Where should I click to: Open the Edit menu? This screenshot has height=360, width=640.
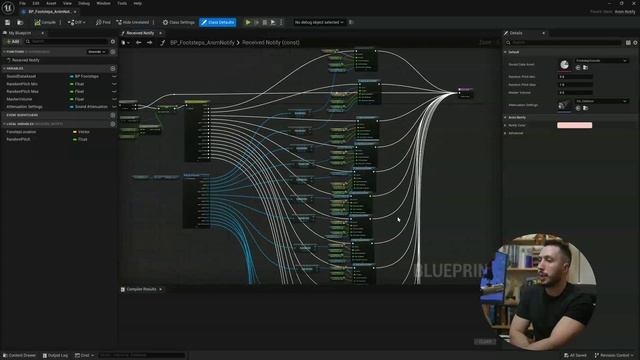point(36,3)
